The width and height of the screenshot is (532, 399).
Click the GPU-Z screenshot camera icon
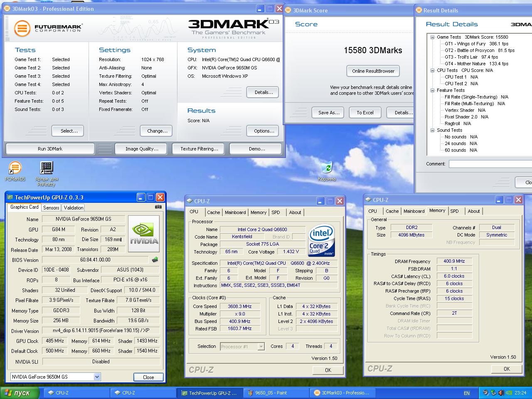point(158,207)
